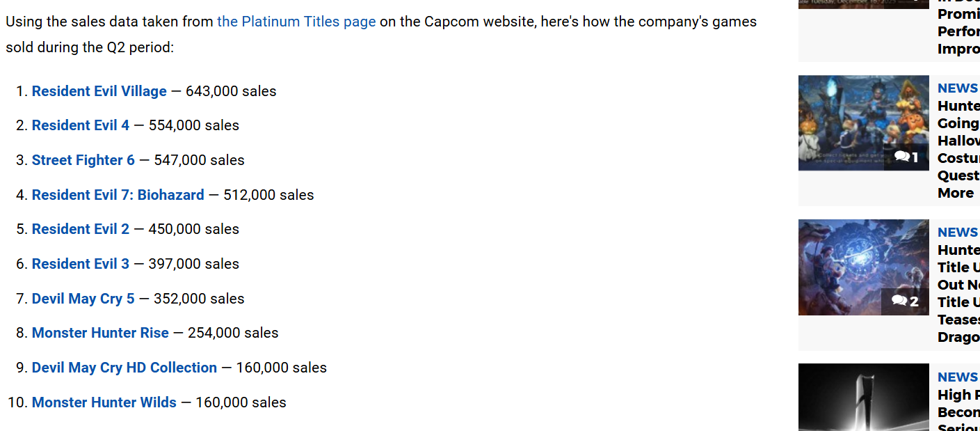Go to Resident Evil 7: Biohazard link
The width and height of the screenshot is (980, 431).
[118, 195]
